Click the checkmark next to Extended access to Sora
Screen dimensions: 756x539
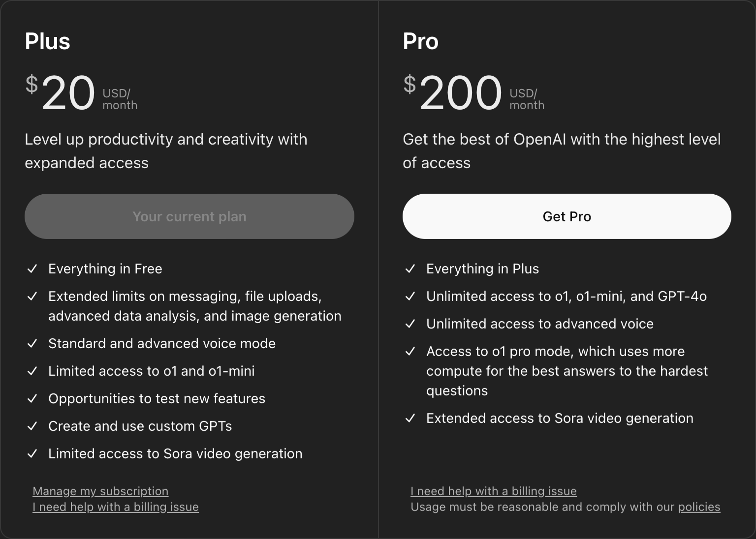pos(410,418)
